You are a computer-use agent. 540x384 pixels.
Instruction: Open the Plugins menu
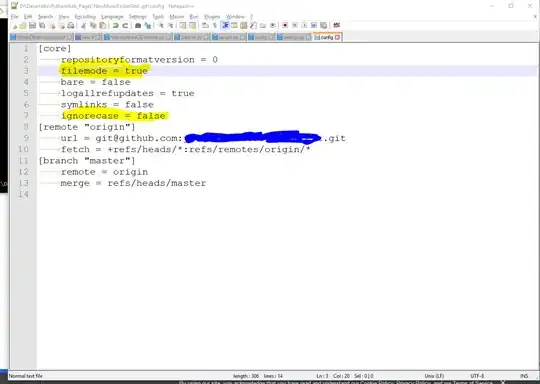click(212, 17)
